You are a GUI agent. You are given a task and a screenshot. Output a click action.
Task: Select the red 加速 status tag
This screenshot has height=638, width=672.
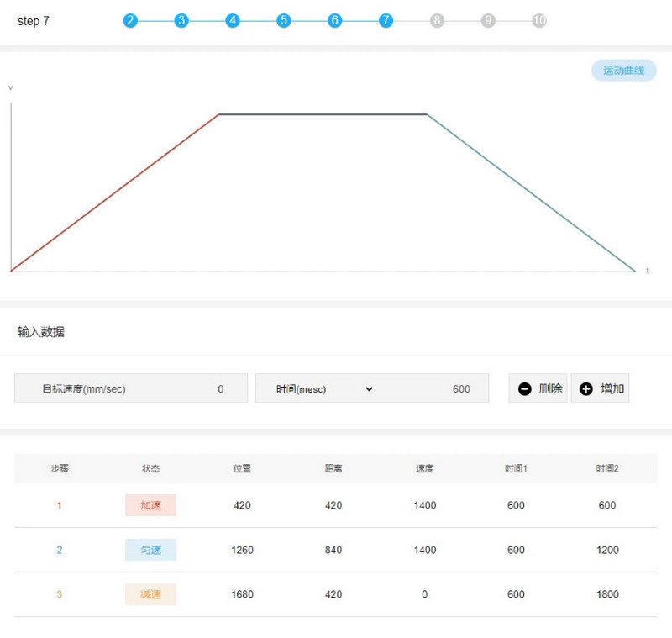click(150, 505)
